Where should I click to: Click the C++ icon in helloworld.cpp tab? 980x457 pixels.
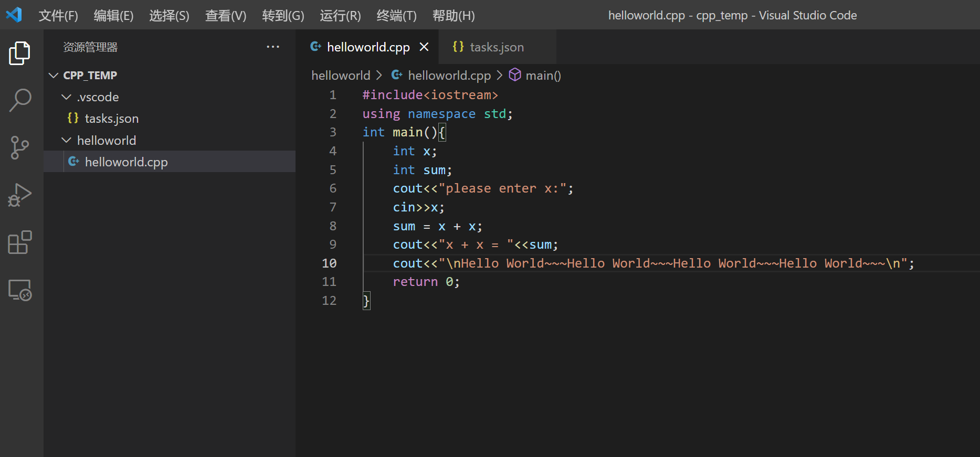(x=316, y=47)
